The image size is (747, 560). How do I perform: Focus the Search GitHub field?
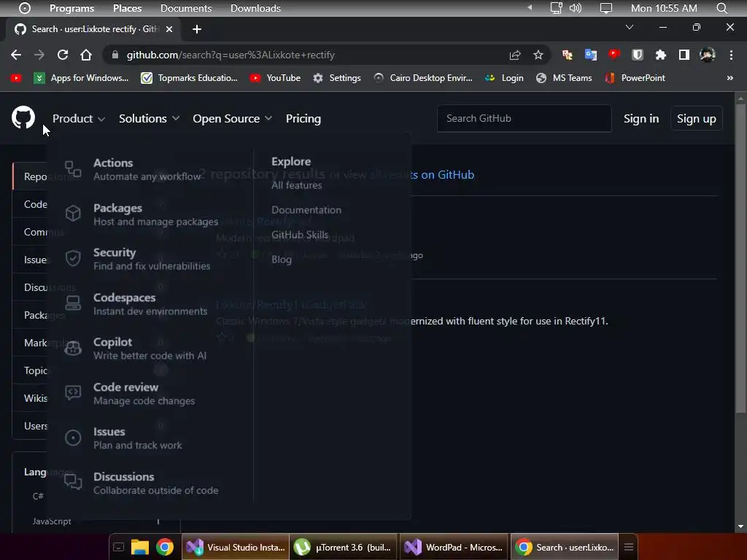coord(524,119)
